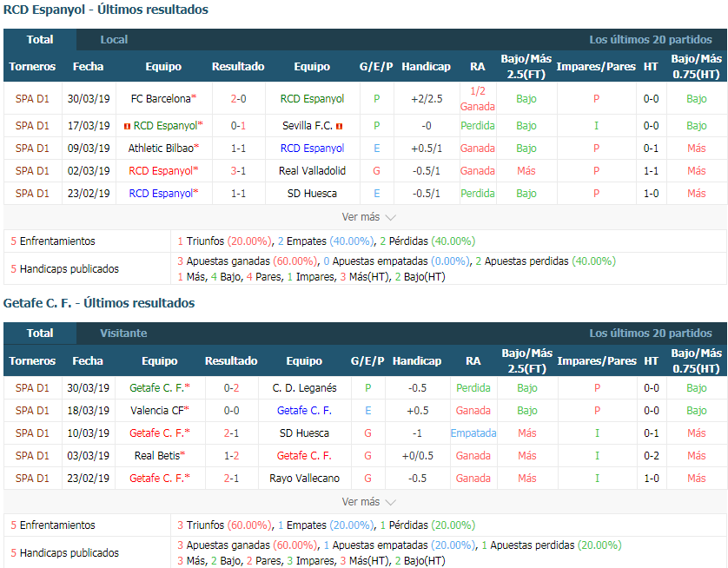Click the '+0/0.5' handicap in Real Betis row
Image resolution: width=728 pixels, height=568 pixels.
click(x=417, y=456)
